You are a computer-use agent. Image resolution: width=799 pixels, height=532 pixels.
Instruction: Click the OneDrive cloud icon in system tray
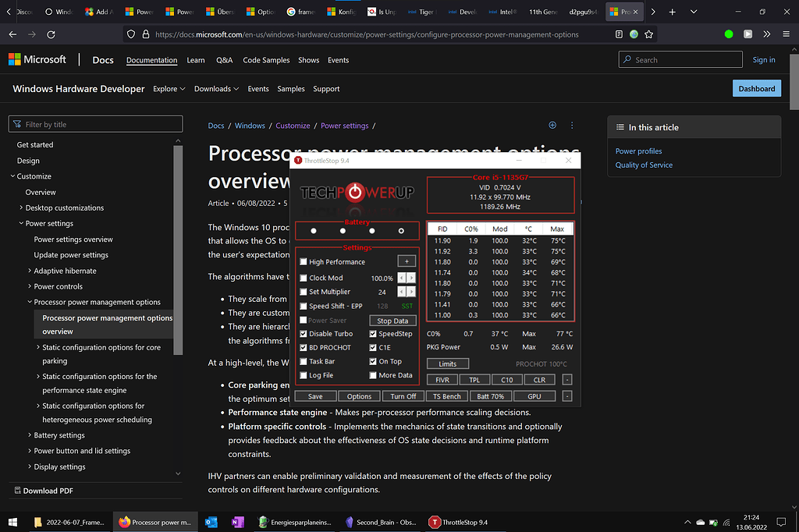tap(700, 522)
